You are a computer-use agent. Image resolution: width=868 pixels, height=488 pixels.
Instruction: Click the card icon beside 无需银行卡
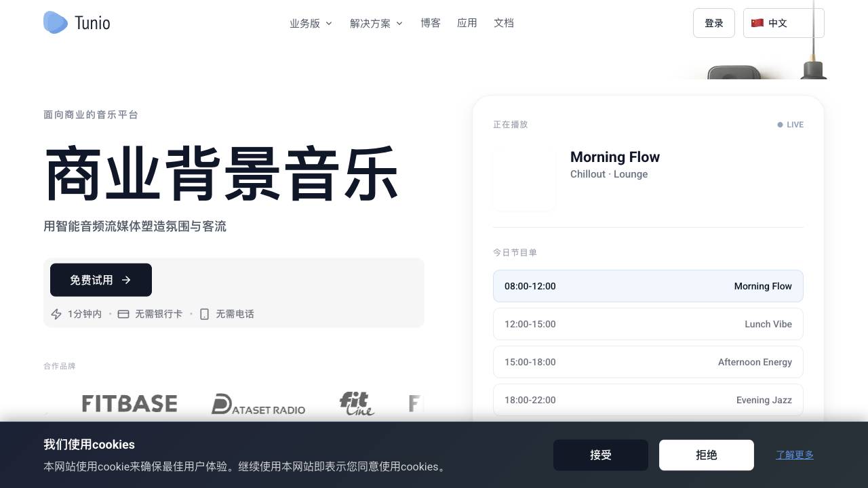tap(123, 314)
